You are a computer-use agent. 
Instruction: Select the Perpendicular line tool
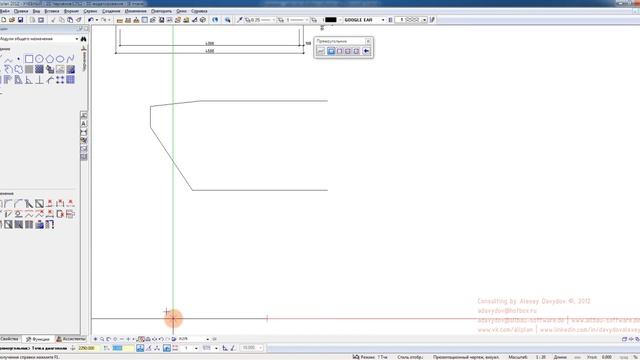[39, 80]
